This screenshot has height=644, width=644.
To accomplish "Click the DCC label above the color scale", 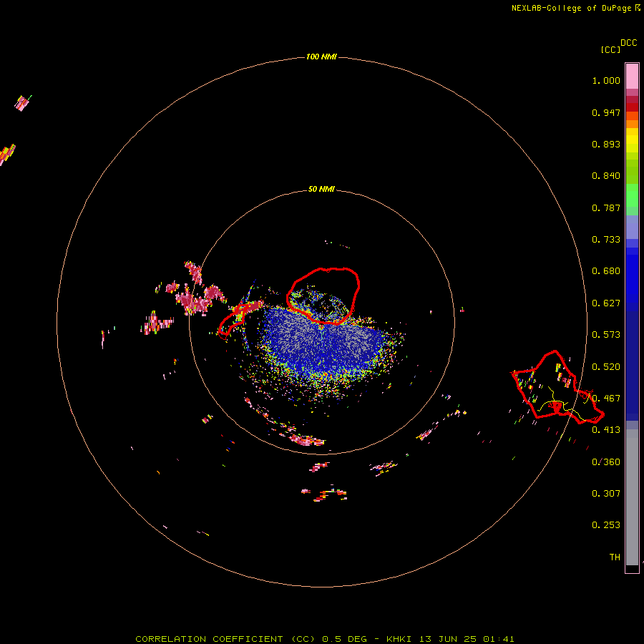I will pos(628,43).
